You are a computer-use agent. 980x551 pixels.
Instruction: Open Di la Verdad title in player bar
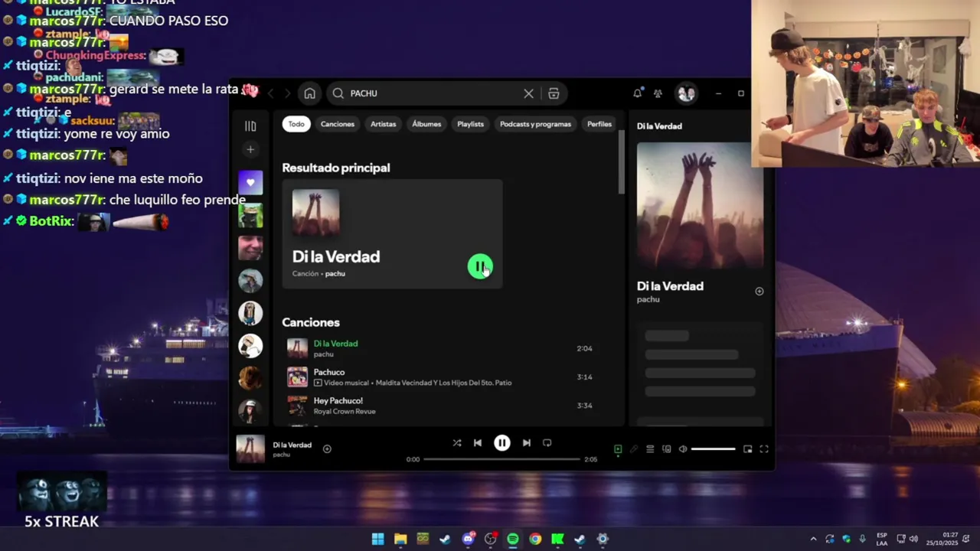[x=292, y=445]
